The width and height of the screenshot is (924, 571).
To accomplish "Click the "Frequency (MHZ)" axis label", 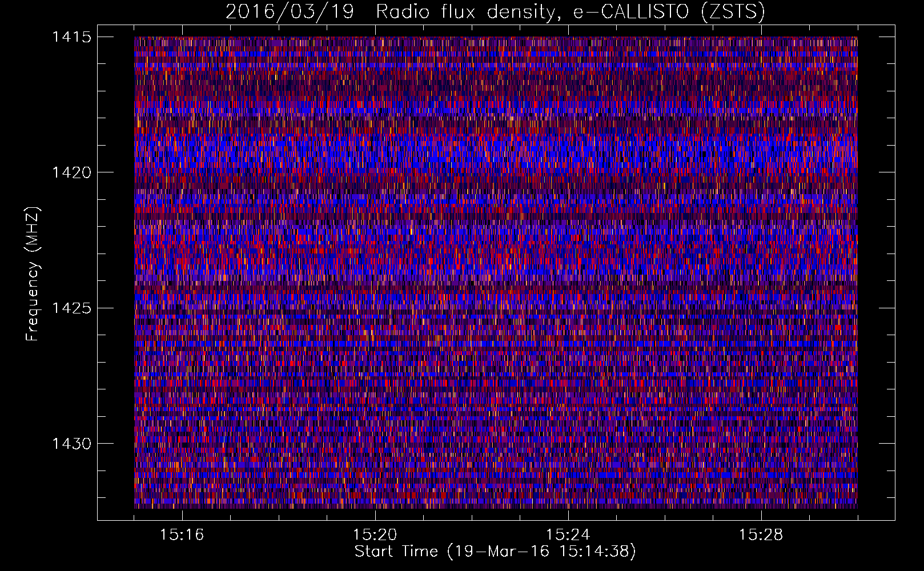I will tap(33, 274).
